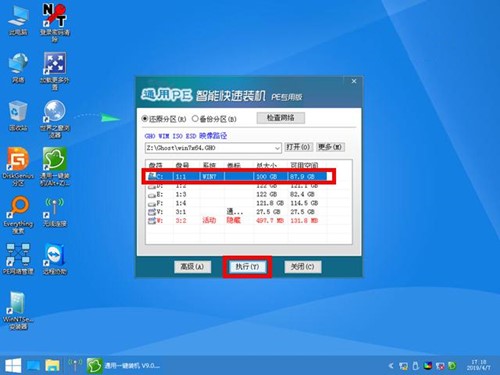Open the PE network management shortcut
The height and width of the screenshot is (375, 500).
point(18,259)
